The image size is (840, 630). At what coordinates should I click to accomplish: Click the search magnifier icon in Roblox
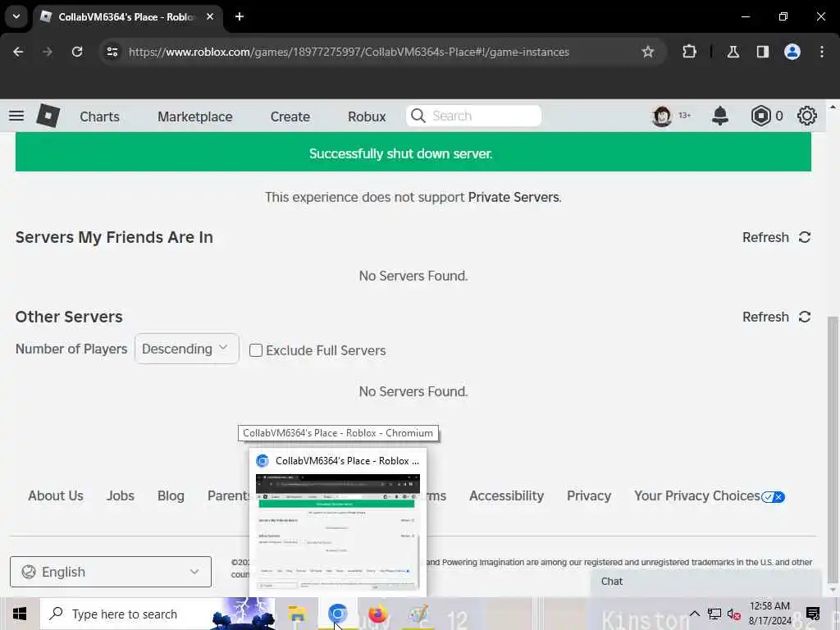[x=418, y=116]
